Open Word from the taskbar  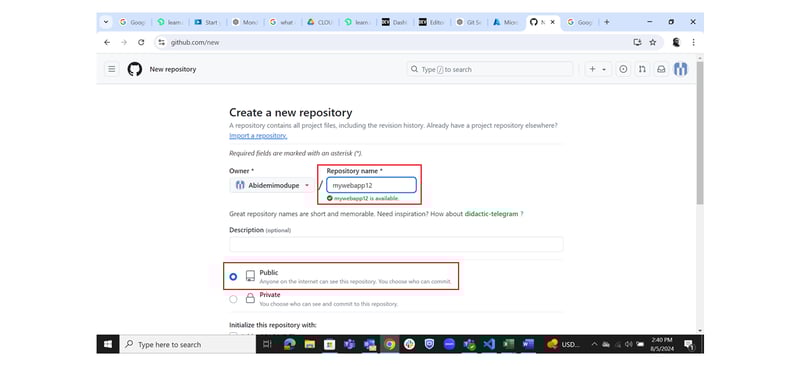(x=528, y=345)
